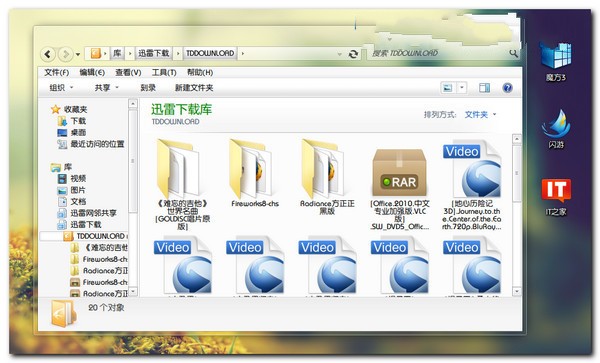Open help with the question mark icon
600x363 pixels.
pyautogui.click(x=507, y=88)
